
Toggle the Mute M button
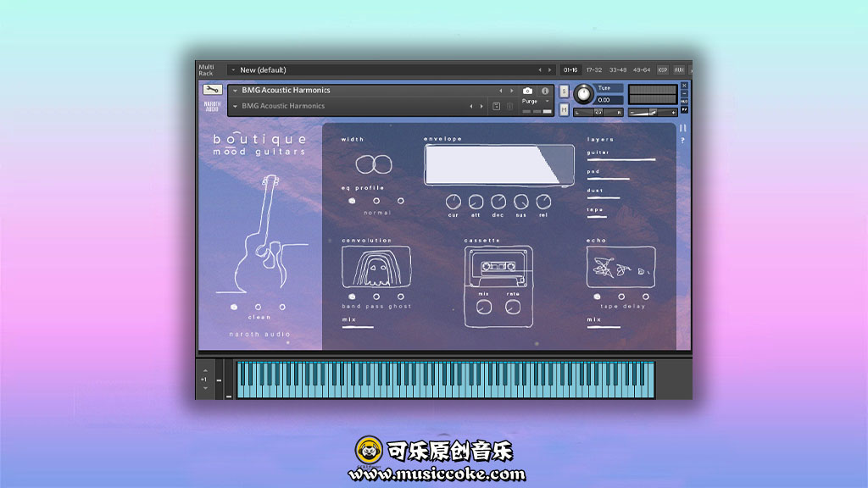[x=564, y=110]
